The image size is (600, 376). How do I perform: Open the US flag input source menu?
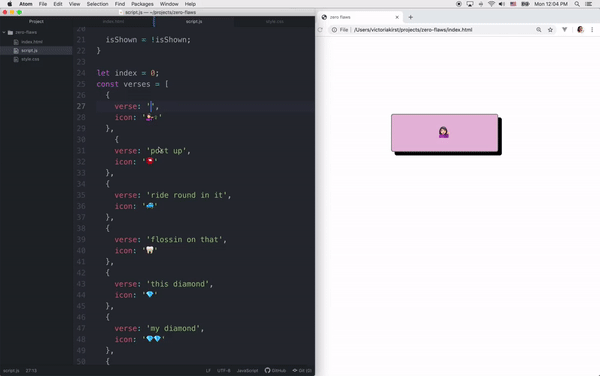pos(513,4)
